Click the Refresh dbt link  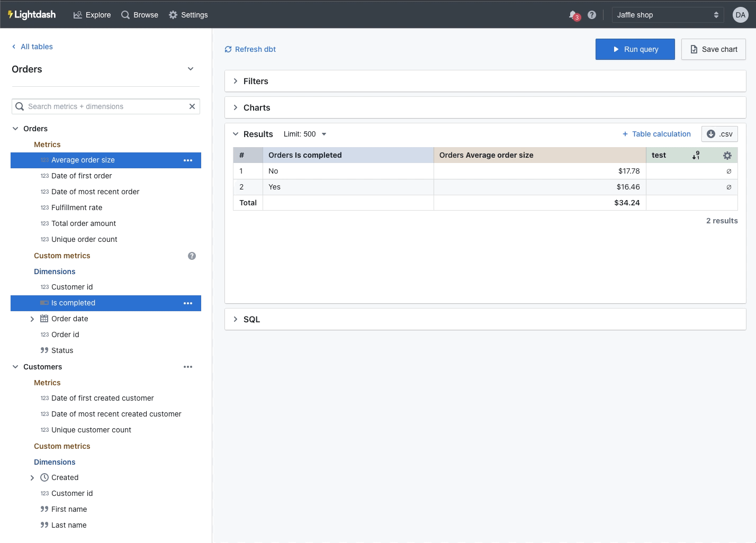coord(250,49)
